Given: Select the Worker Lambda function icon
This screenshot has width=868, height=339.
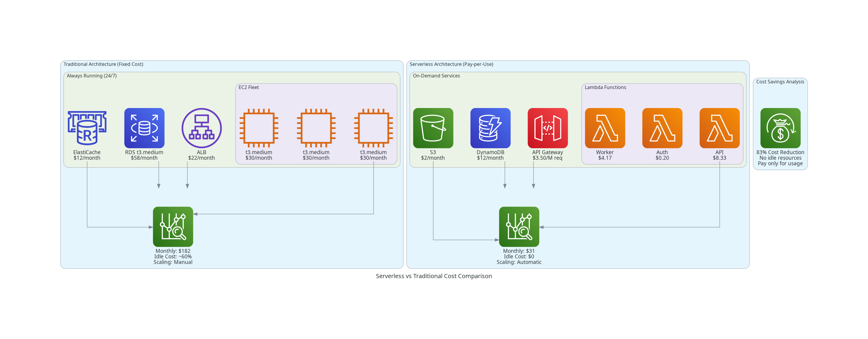Looking at the screenshot, I should [605, 128].
